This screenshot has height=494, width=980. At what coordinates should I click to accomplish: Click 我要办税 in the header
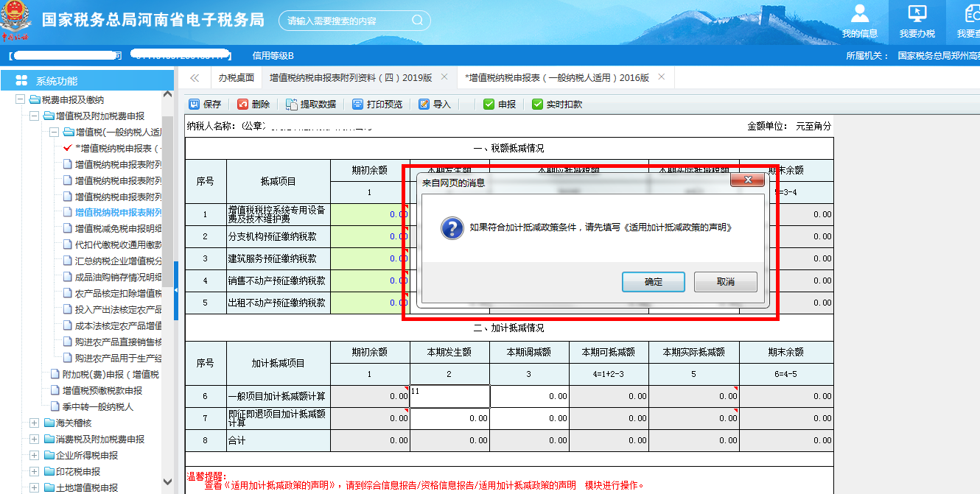click(x=916, y=20)
